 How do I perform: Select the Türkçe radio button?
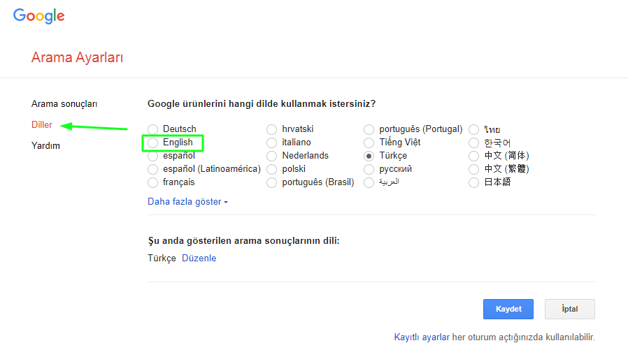click(x=369, y=156)
